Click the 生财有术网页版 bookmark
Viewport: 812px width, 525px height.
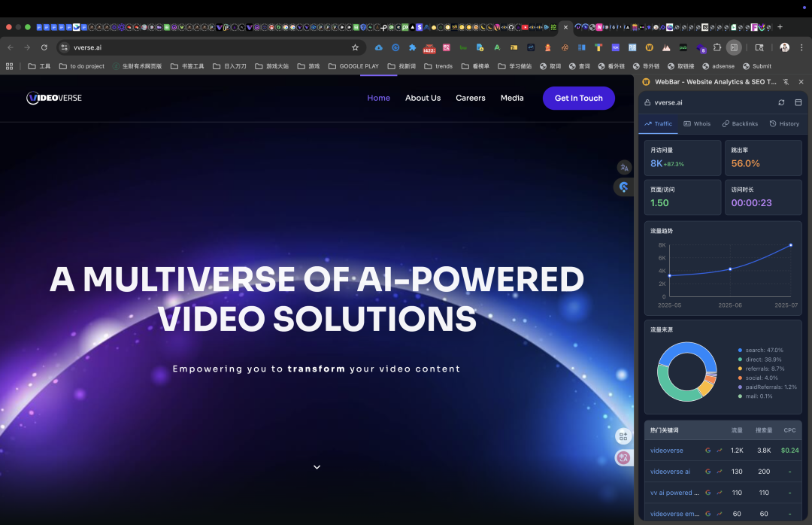coord(138,66)
